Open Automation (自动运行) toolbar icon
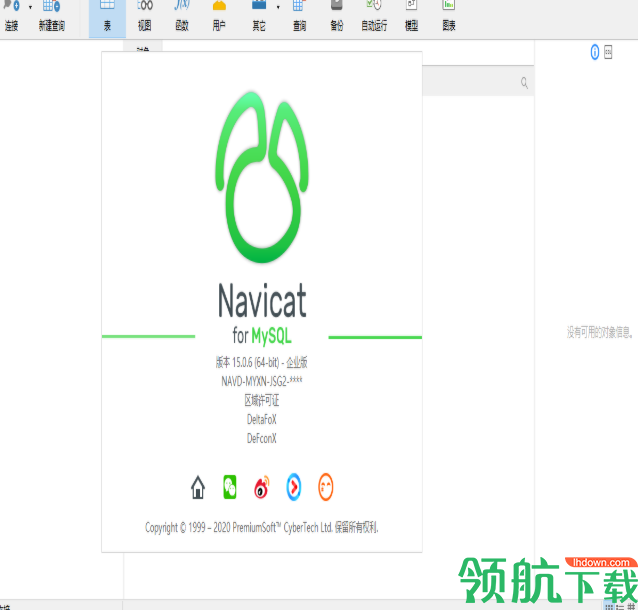The image size is (638, 610). point(374,16)
